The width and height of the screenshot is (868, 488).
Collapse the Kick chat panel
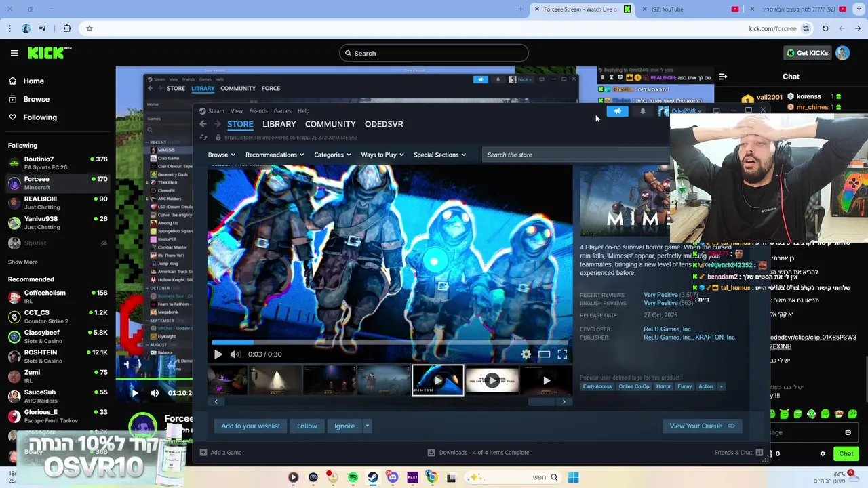point(723,77)
